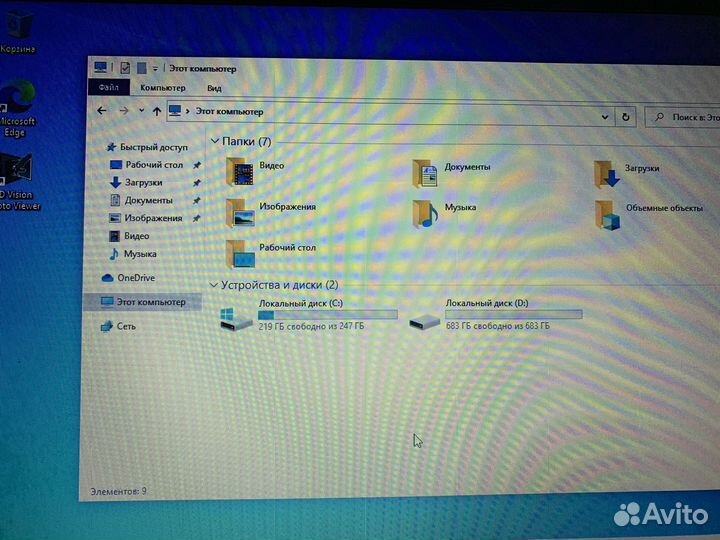
Task: Open the Объемные объекты folder icon
Action: 608,215
